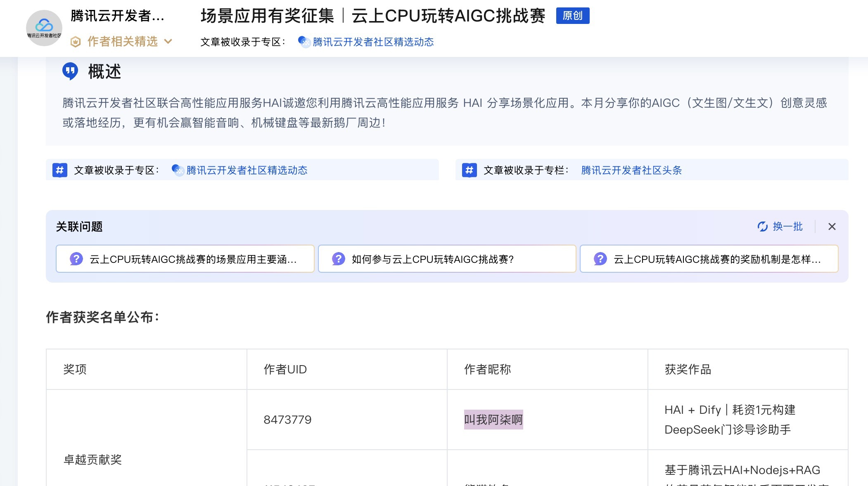Click the 原创 badge next to the title

(572, 16)
